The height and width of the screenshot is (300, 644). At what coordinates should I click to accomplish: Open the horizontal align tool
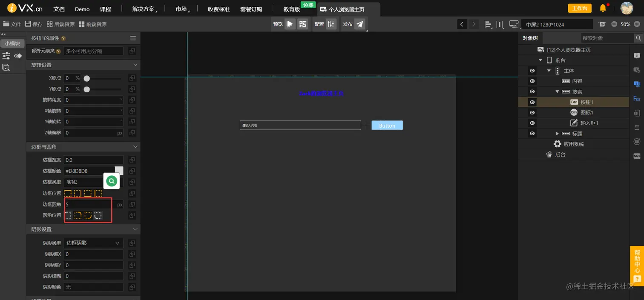(488, 24)
